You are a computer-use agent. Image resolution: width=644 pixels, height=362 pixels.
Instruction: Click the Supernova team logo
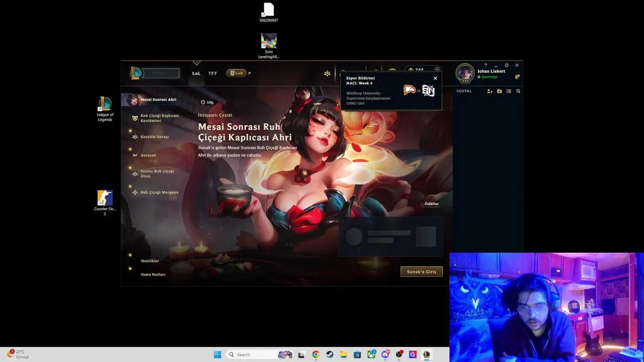pos(428,90)
